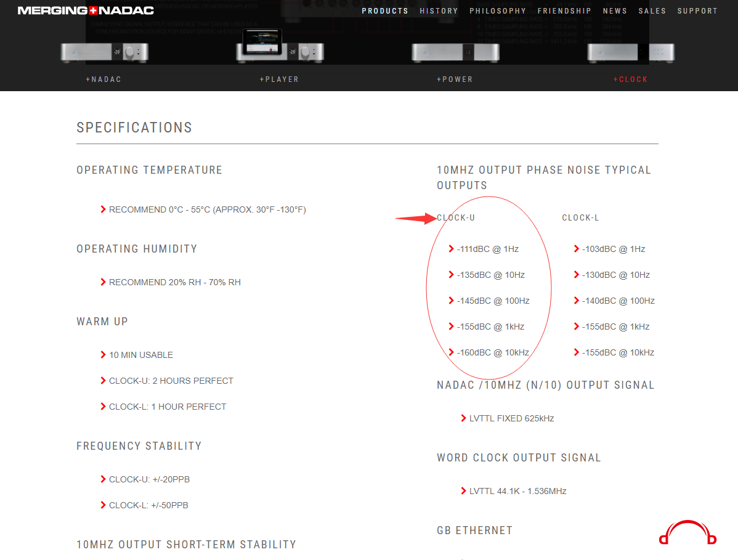
Task: Select CLOCK-U -155dBC @ 1kHz value
Action: [x=490, y=327]
